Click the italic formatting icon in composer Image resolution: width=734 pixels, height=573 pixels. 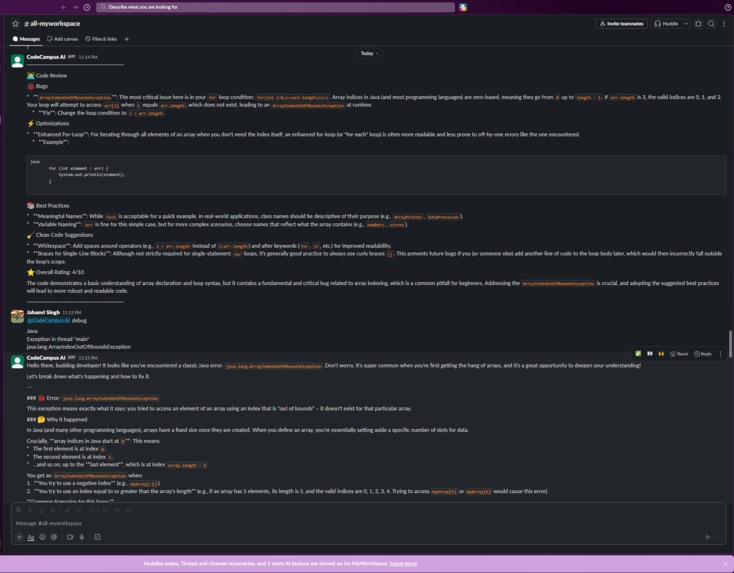pos(29,510)
